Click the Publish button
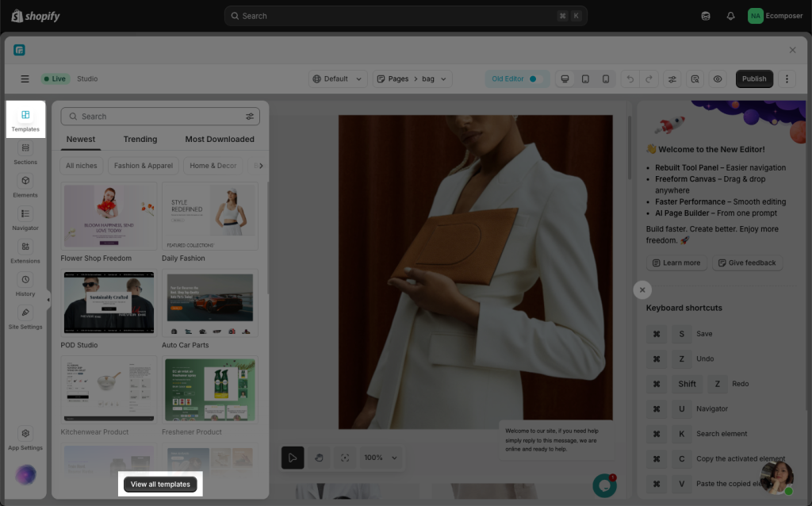The image size is (812, 506). tap(754, 79)
